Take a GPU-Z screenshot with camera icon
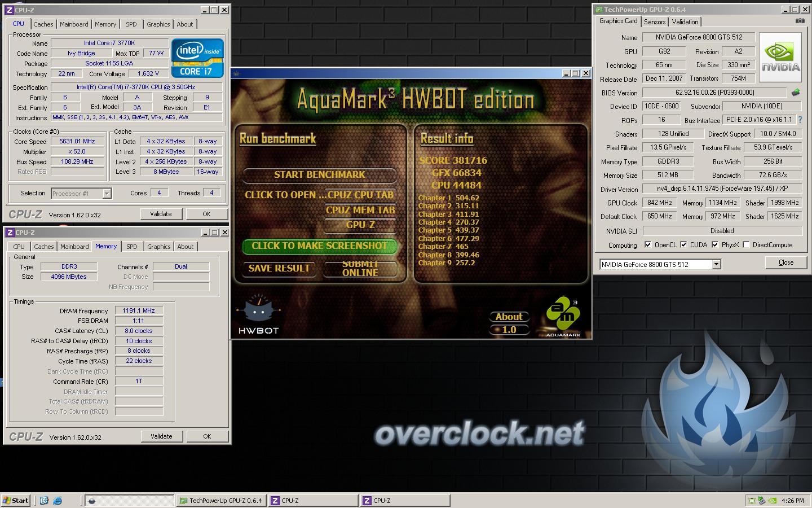Viewport: 812px width, 508px height. coord(800,21)
